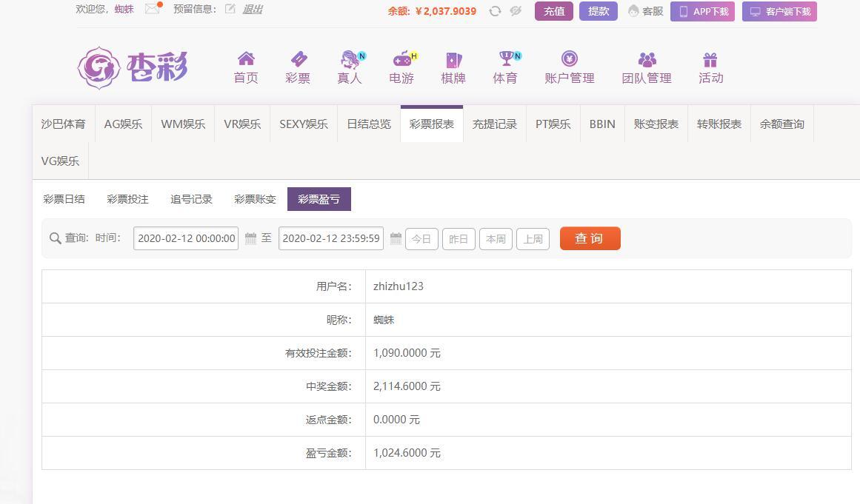Switch to the 彩票投注 sub-tab
Image resolution: width=860 pixels, height=504 pixels.
(127, 199)
